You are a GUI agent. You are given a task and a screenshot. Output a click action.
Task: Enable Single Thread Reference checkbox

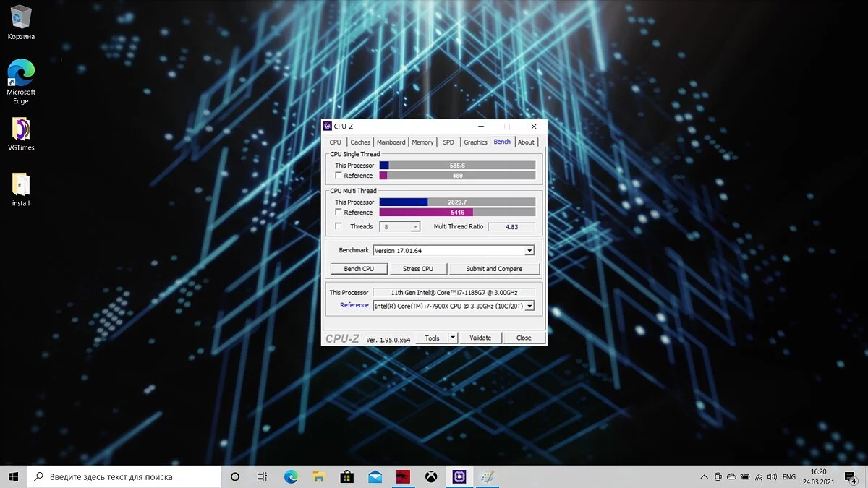[x=339, y=176]
